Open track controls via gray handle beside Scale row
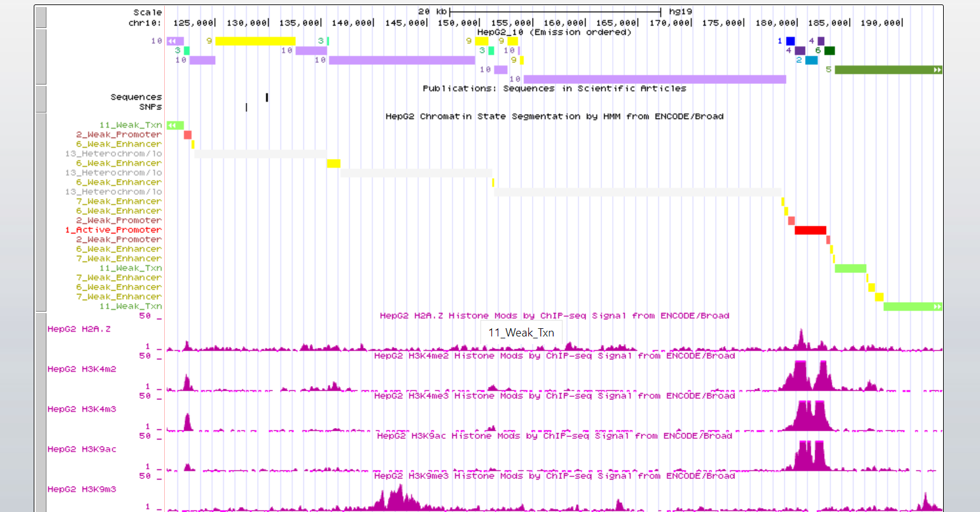 click(x=41, y=17)
